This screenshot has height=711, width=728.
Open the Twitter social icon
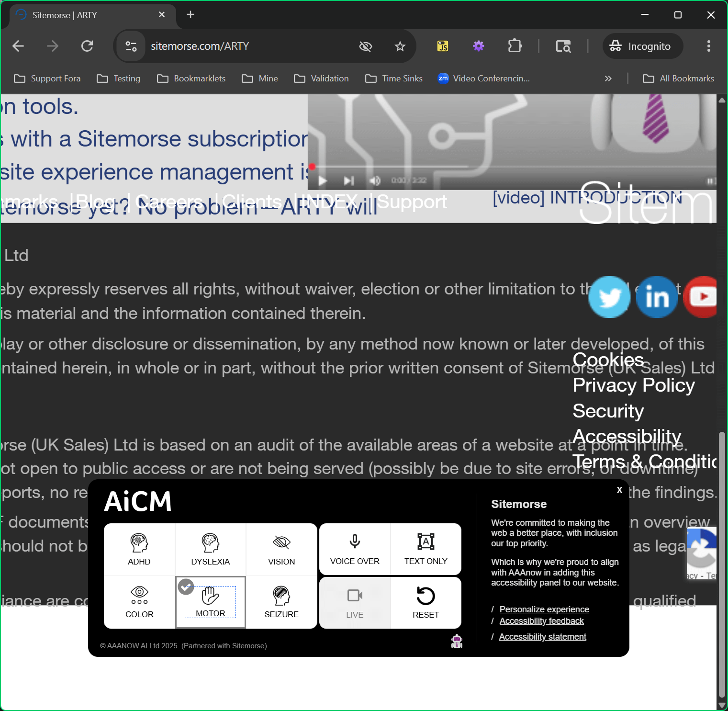(609, 297)
